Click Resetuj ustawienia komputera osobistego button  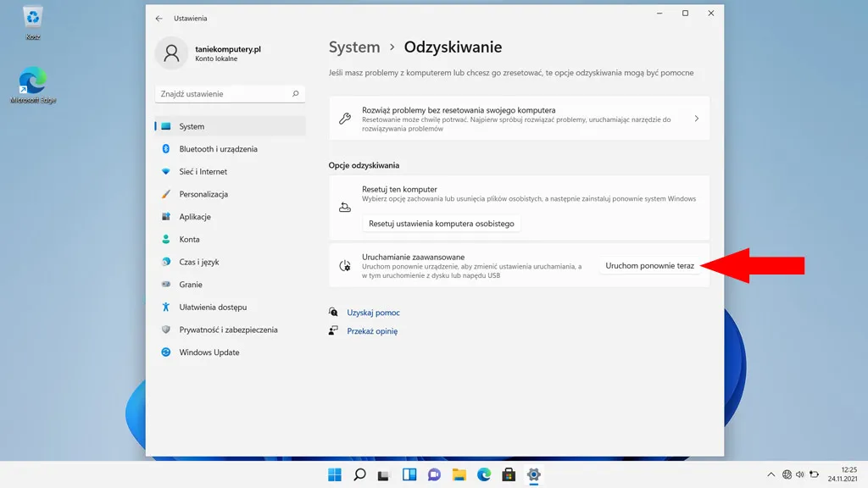pyautogui.click(x=441, y=224)
